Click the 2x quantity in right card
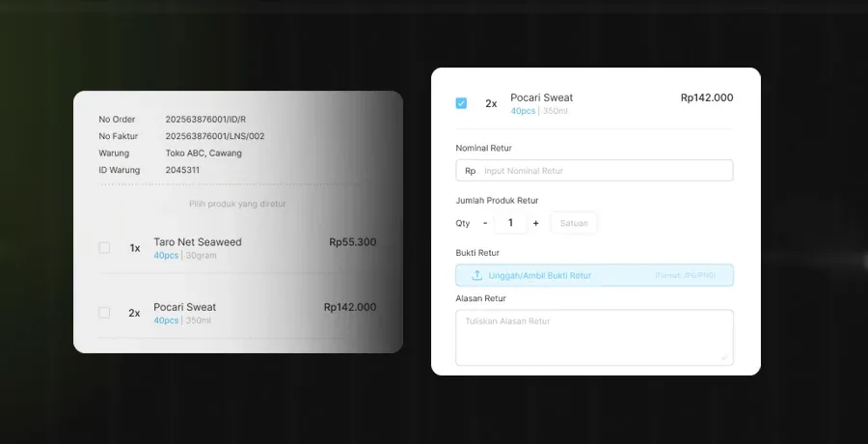 tap(491, 103)
